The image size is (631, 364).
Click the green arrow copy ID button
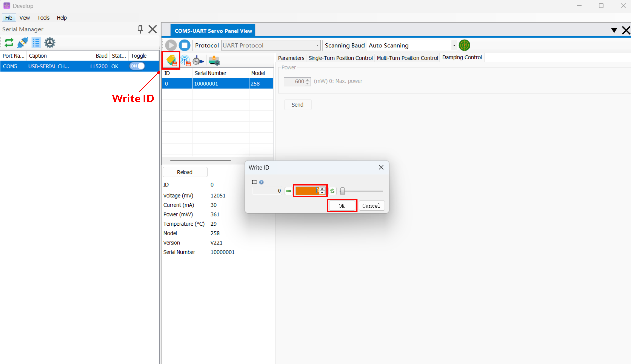(x=289, y=191)
